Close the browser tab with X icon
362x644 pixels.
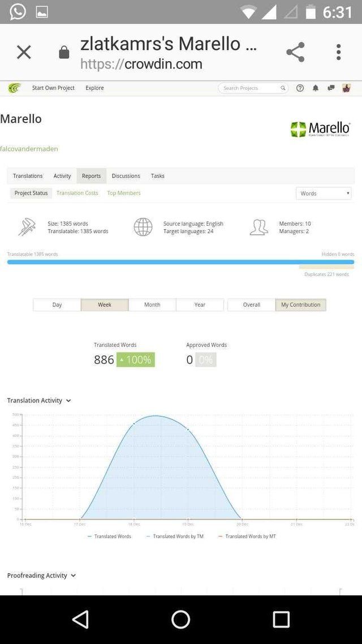24,52
